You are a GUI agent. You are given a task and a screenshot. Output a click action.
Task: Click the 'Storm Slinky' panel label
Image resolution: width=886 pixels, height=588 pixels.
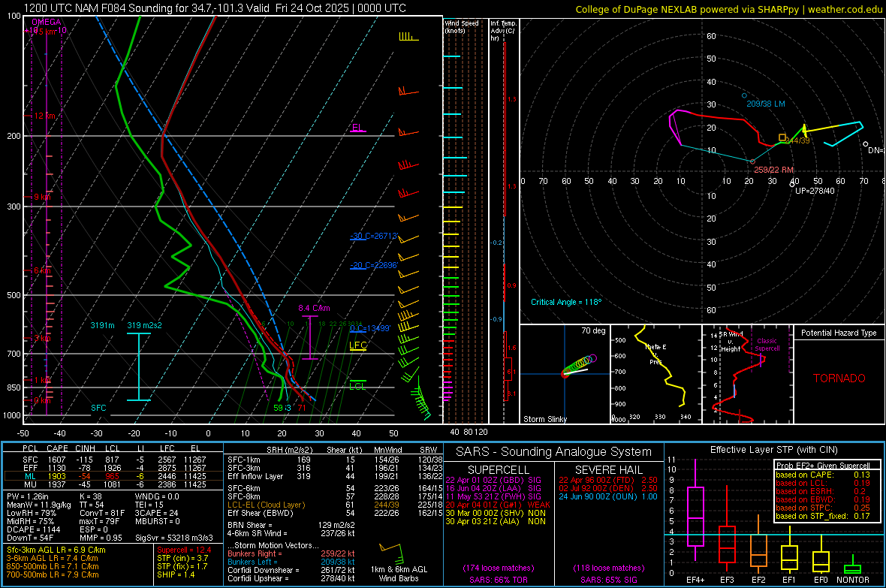[544, 419]
